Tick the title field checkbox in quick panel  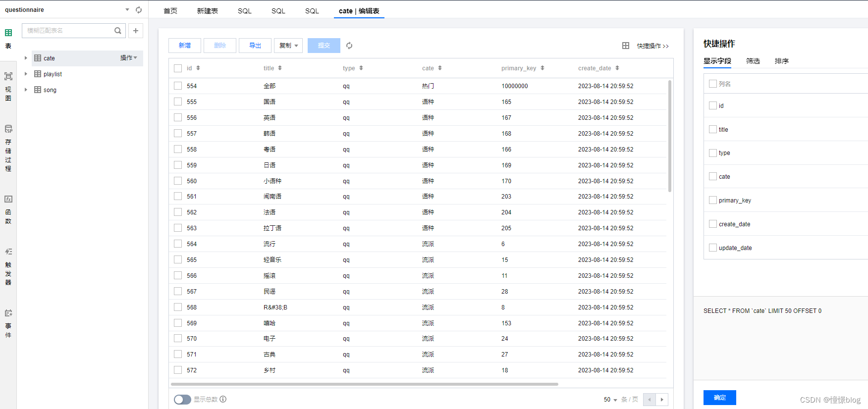pos(713,129)
